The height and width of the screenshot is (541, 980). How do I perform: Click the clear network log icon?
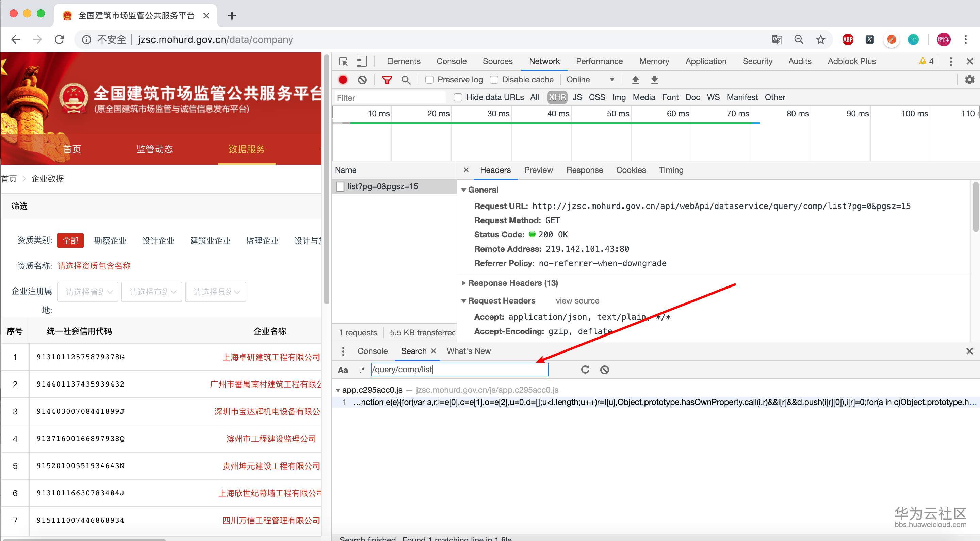pyautogui.click(x=362, y=80)
